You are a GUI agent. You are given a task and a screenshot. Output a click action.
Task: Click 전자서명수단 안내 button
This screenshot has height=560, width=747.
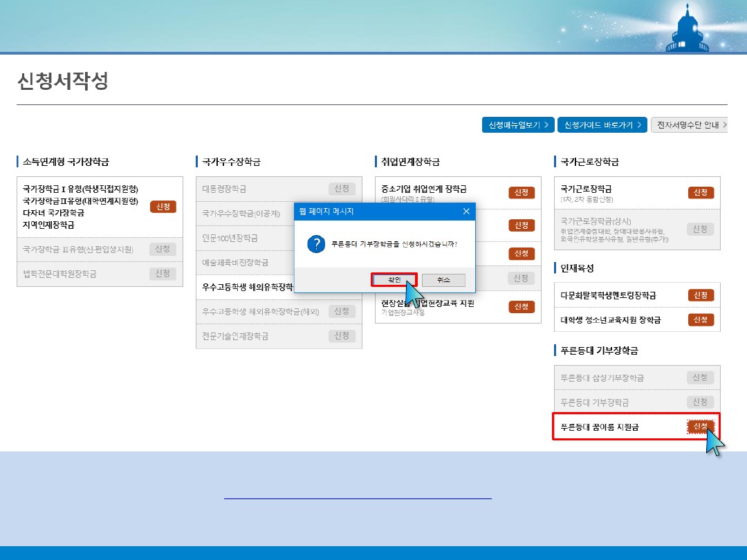tap(689, 125)
